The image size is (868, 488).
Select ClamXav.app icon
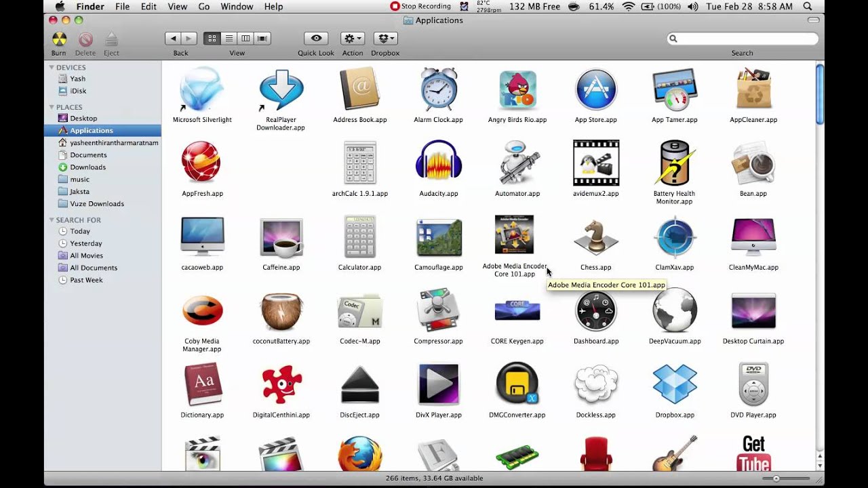[x=675, y=237]
